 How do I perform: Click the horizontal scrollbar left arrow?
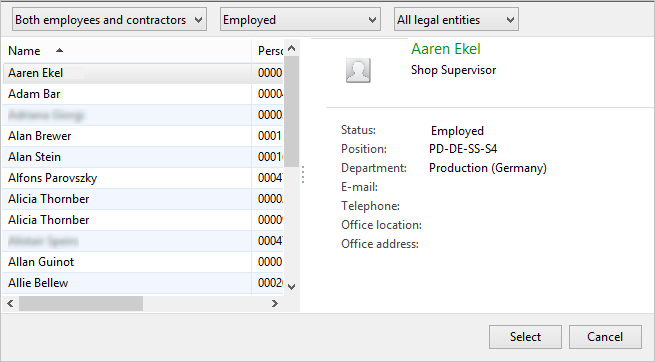point(10,304)
